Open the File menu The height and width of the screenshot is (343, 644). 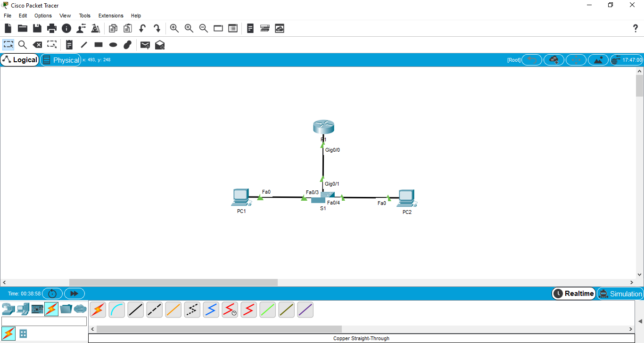(8, 16)
